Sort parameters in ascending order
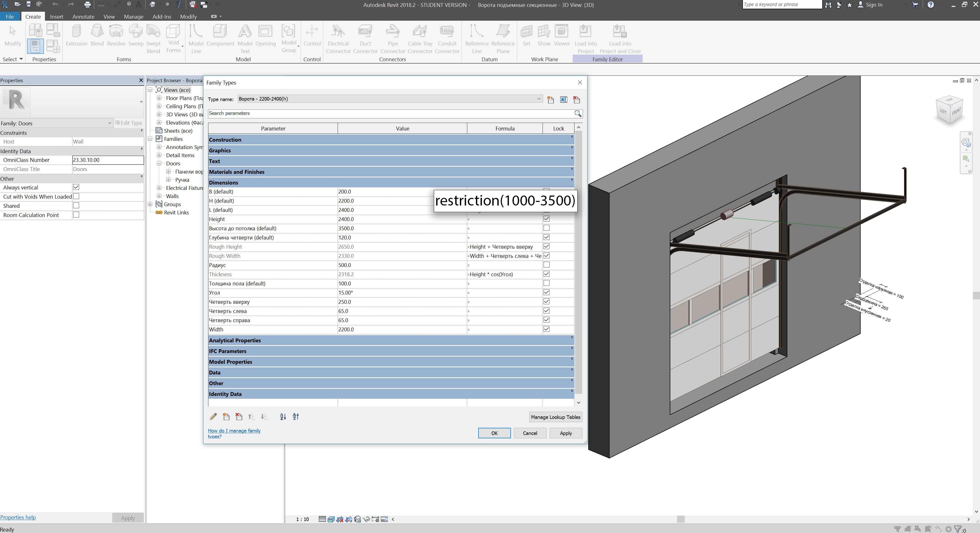980x533 pixels. pyautogui.click(x=283, y=417)
